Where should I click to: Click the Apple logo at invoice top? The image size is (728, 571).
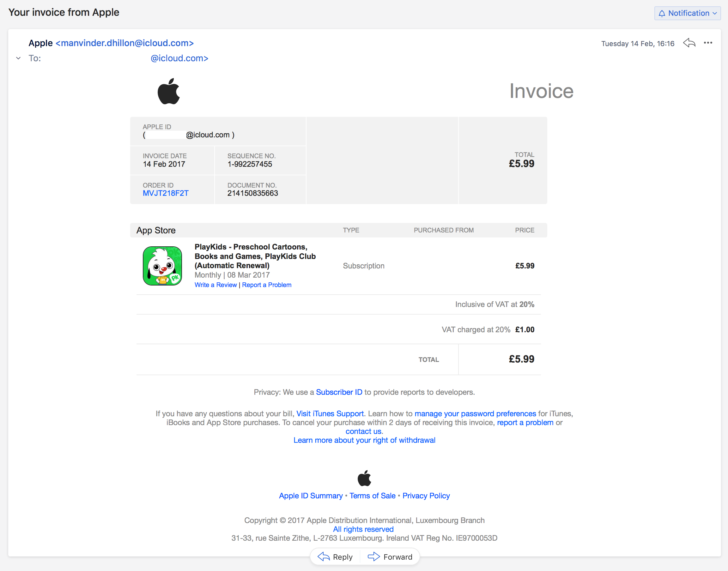tap(168, 91)
